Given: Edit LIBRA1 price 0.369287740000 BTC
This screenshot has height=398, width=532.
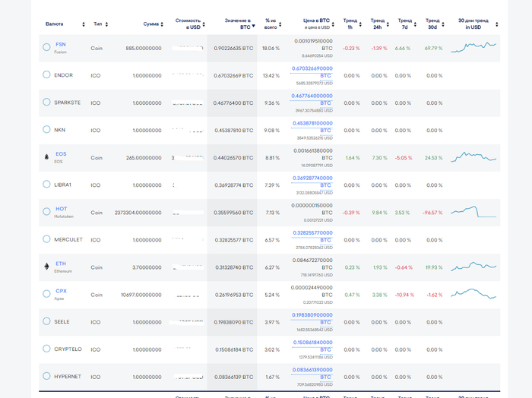Looking at the screenshot, I should pyautogui.click(x=312, y=182).
